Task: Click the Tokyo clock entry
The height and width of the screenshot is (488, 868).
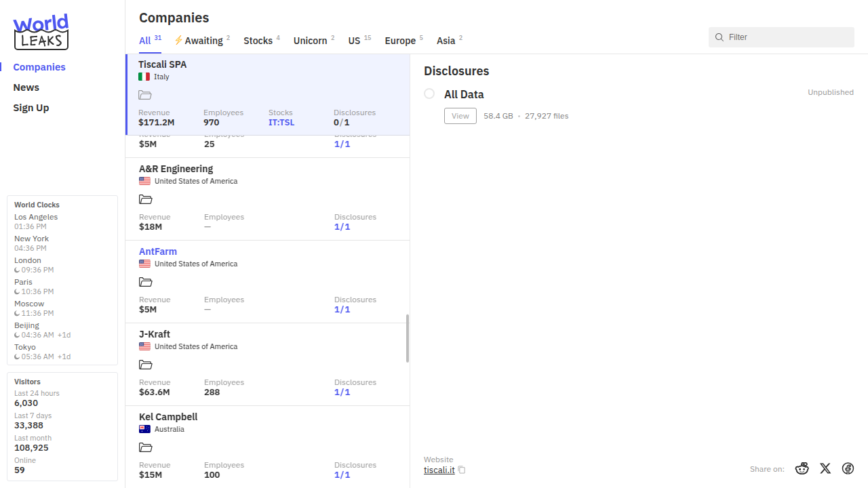Action: tap(42, 352)
